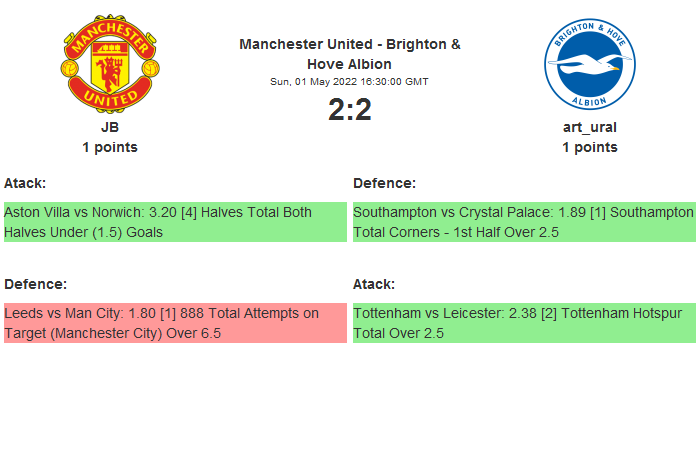The width and height of the screenshot is (700, 460).
Task: Click the Atack heading above Aston Villa bet
Action: [x=25, y=183]
